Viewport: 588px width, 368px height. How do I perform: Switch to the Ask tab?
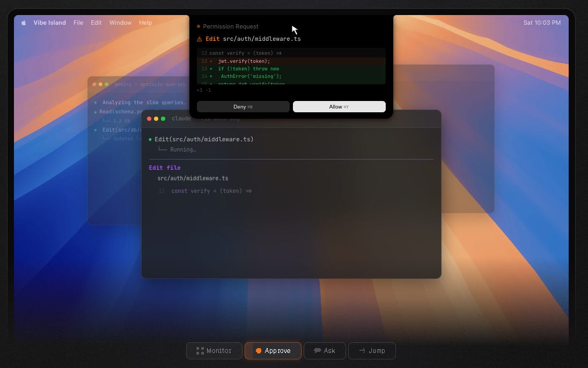click(325, 351)
